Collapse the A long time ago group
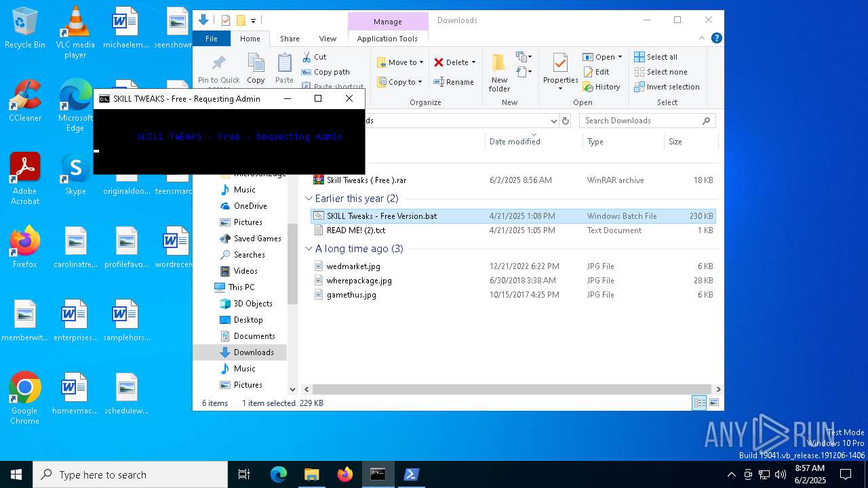The height and width of the screenshot is (488, 868). point(309,249)
